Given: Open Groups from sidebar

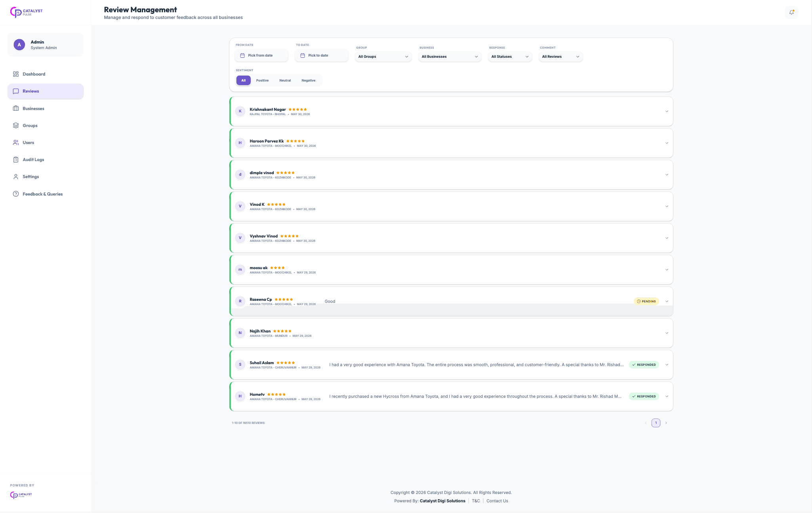Looking at the screenshot, I should click(x=46, y=125).
